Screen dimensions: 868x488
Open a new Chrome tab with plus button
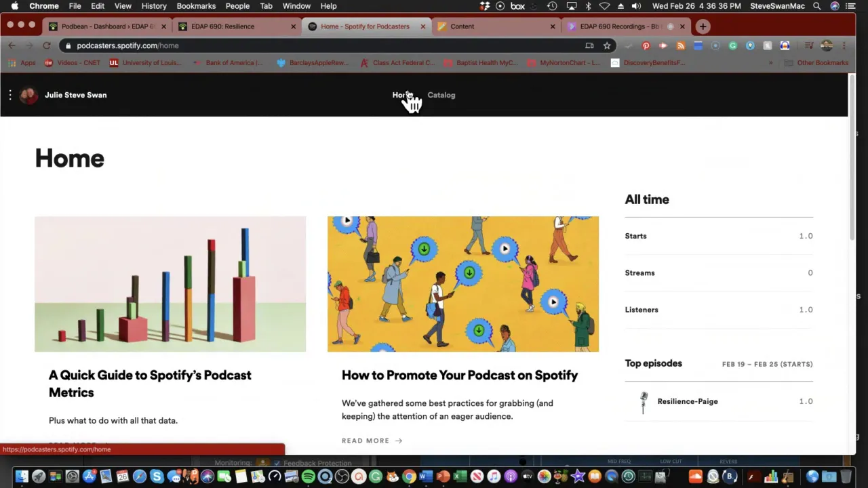pos(703,26)
